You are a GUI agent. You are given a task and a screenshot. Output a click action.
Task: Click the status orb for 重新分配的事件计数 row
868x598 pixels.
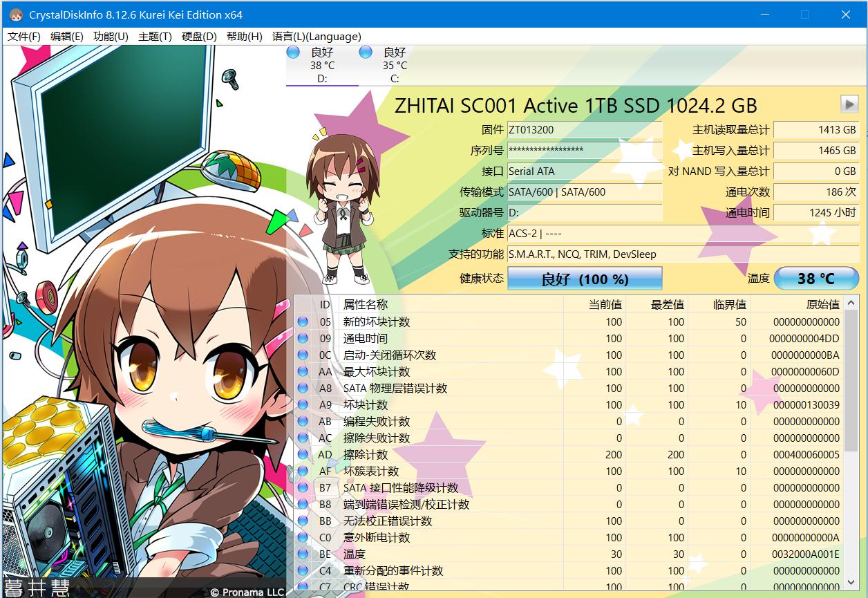(x=303, y=570)
